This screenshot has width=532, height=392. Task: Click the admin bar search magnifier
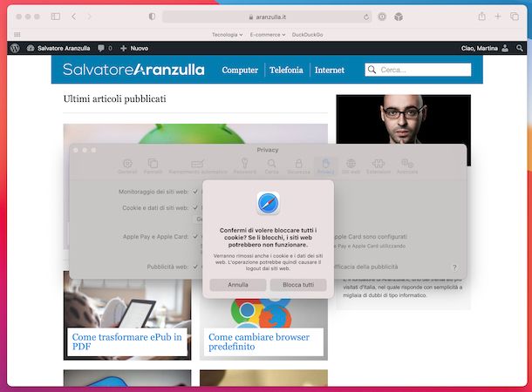[x=520, y=48]
